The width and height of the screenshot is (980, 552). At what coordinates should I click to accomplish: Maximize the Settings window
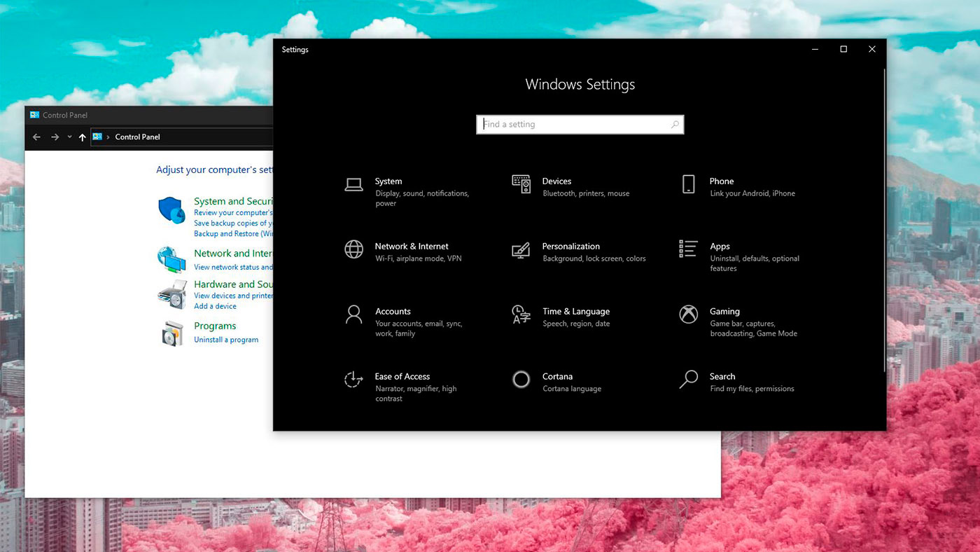(x=843, y=49)
